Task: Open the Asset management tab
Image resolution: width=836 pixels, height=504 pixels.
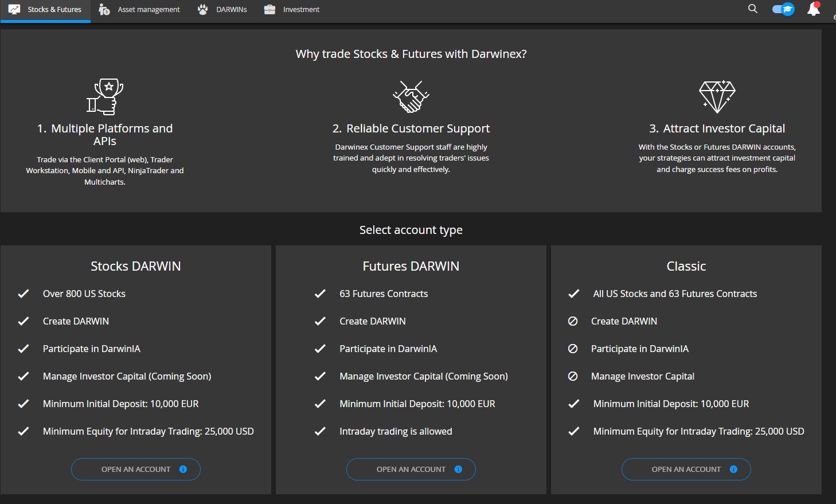Action: click(x=139, y=10)
